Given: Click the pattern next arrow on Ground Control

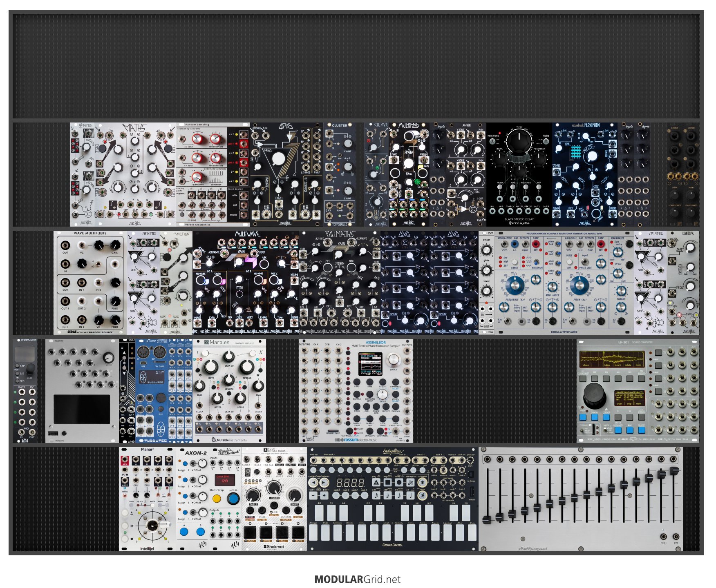Looking at the screenshot, I should tap(324, 482).
